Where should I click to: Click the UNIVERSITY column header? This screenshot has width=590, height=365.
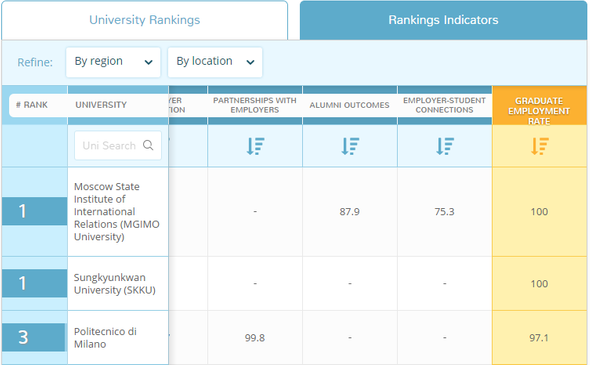coord(101,105)
